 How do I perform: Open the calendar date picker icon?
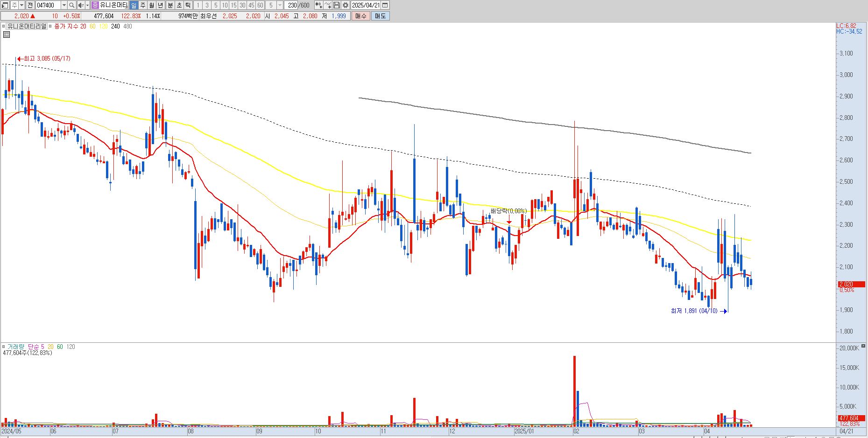385,5
